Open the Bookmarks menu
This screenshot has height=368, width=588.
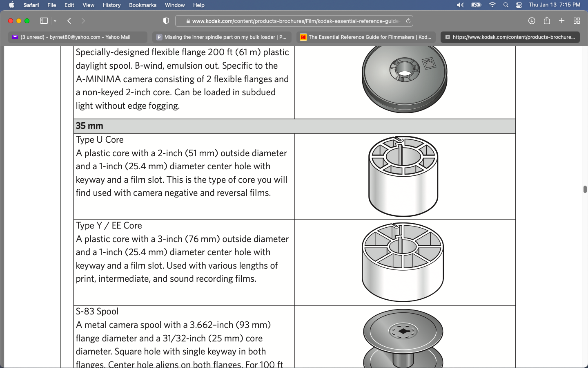[x=143, y=5]
